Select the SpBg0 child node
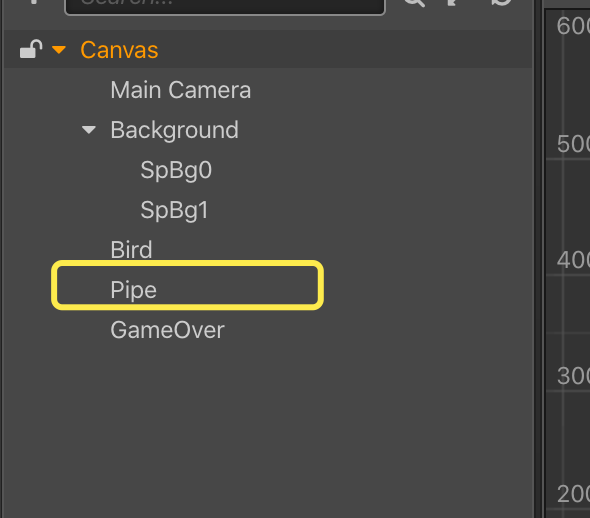Screen dimensions: 590x518 point(176,170)
